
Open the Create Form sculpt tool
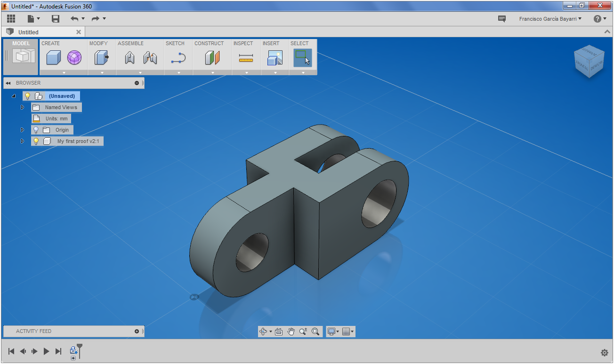[74, 58]
